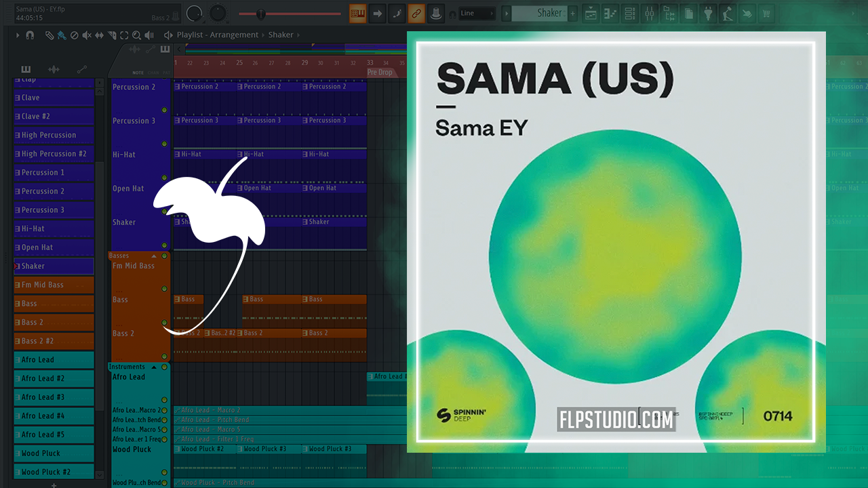Open the Piano roll view
The image size is (868, 488).
pyautogui.click(x=610, y=13)
